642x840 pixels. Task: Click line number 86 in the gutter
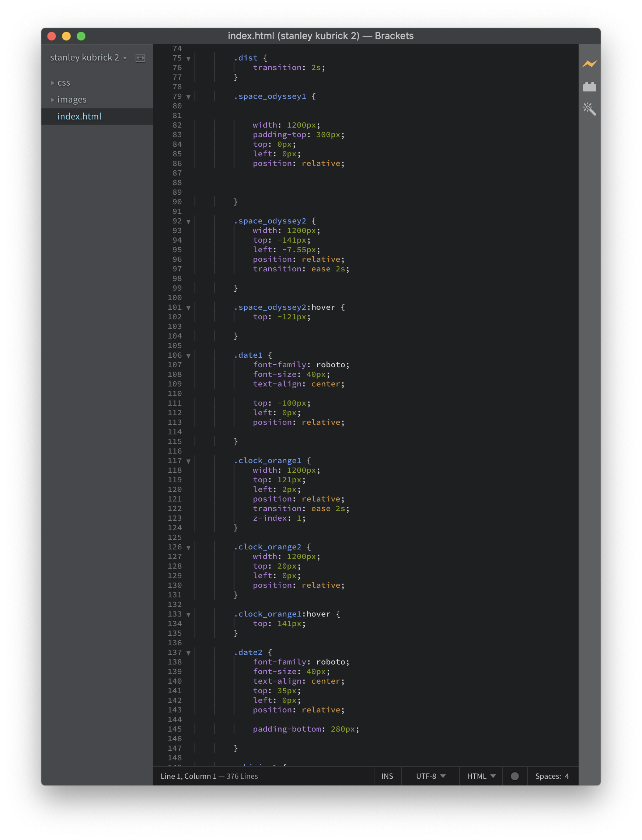click(x=177, y=164)
